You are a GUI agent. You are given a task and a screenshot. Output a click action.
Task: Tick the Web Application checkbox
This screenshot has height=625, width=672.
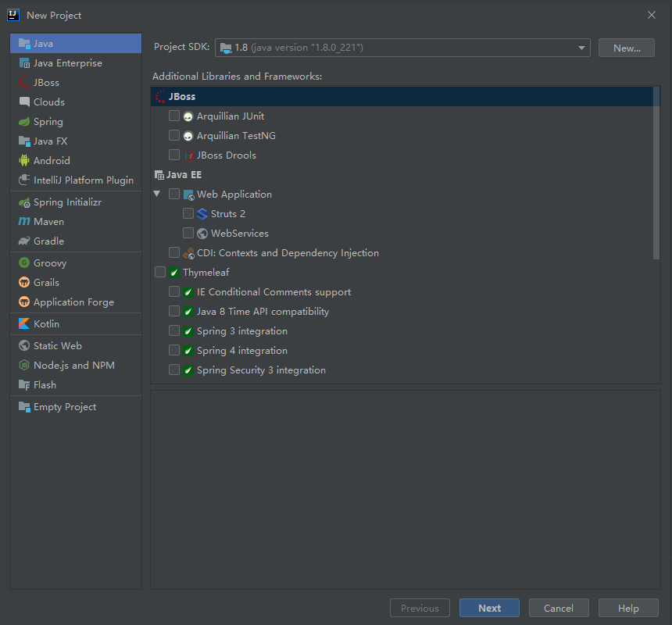(174, 194)
